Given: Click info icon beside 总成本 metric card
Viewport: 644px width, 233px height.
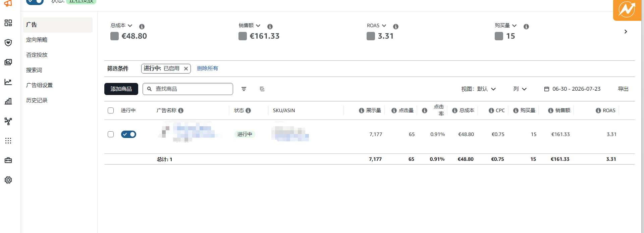Looking at the screenshot, I should tap(142, 27).
